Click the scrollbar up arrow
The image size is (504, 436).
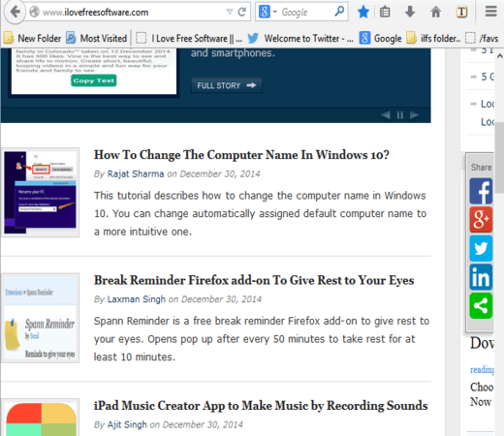(x=499, y=56)
